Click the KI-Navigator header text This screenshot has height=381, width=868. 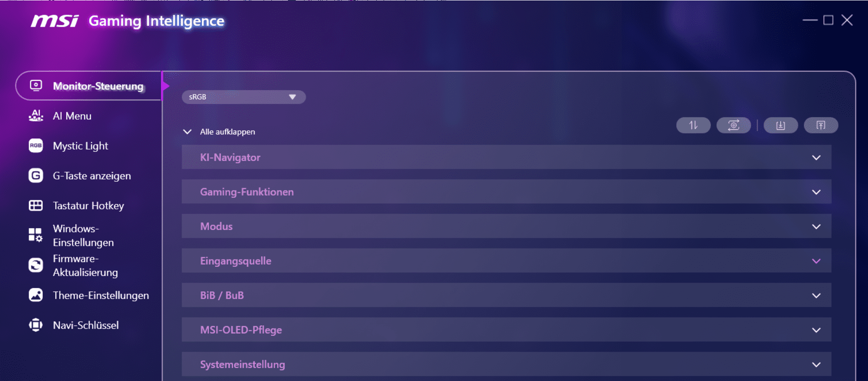230,157
